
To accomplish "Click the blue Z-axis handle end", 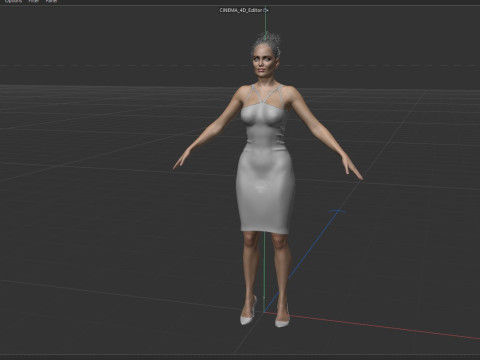I will point(337,211).
